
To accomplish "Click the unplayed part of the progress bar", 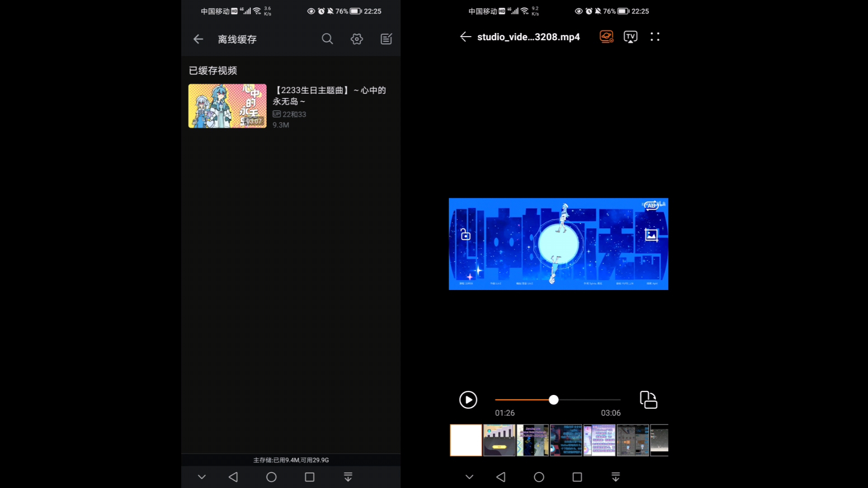I will pyautogui.click(x=590, y=400).
